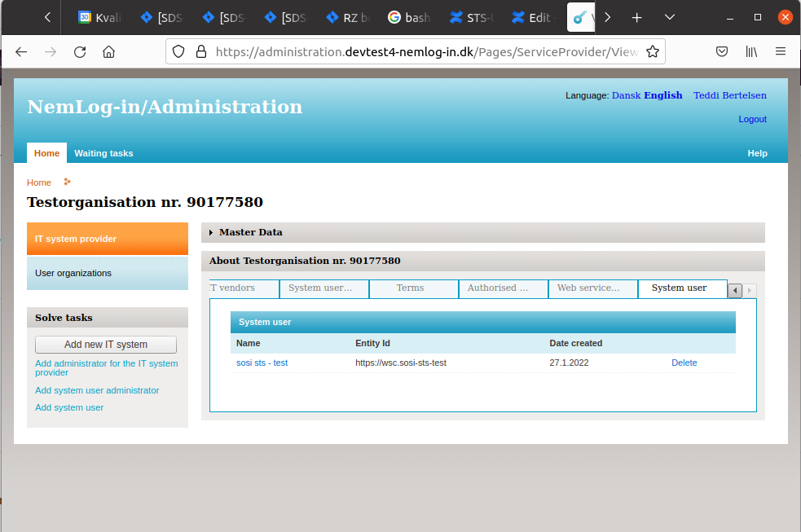
Task: Click the browser home icon
Action: (x=108, y=52)
